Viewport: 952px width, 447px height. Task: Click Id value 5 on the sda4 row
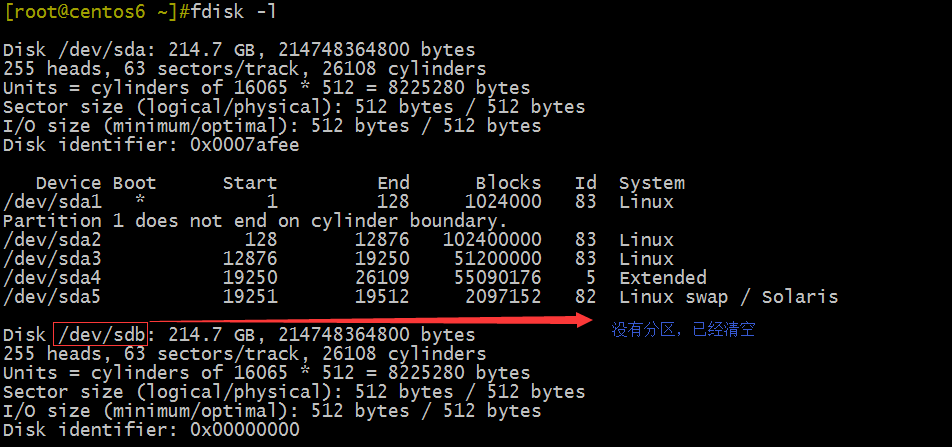(x=591, y=278)
